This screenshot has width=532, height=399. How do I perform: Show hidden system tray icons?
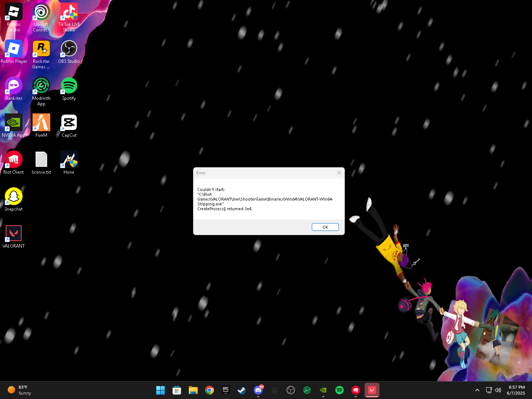477,390
